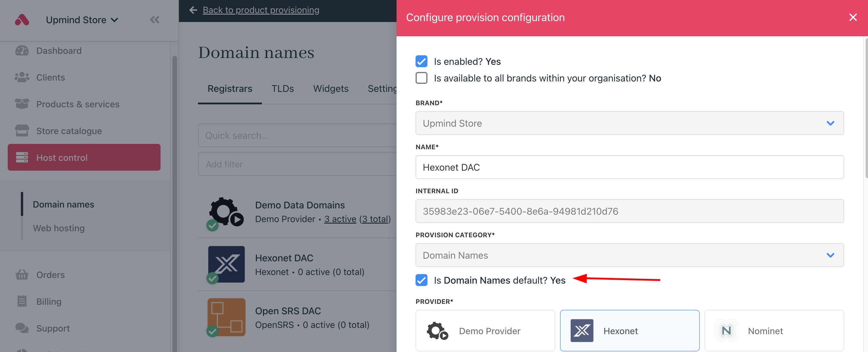The width and height of the screenshot is (868, 352).
Task: Click Hexonet DAC registrar logo
Action: coord(227,264)
